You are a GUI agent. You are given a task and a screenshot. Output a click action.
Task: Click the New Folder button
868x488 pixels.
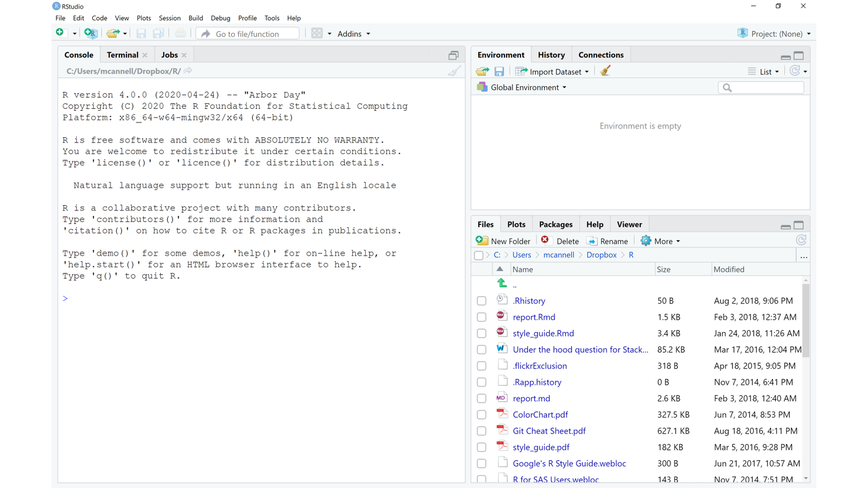click(503, 241)
